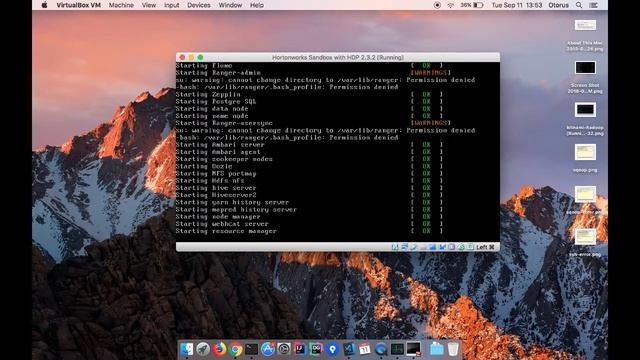Click the battery indicator in menu bar
The width and height of the screenshot is (640, 360).
(472, 5)
